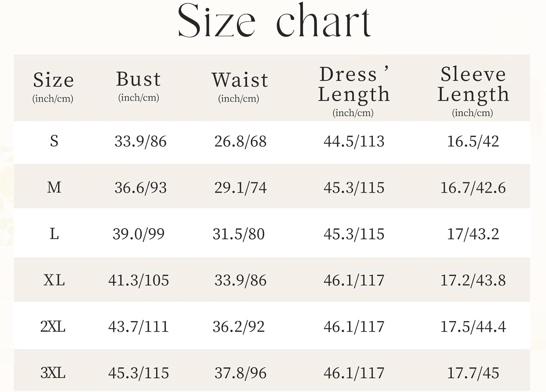546x392 pixels.
Task: Select the XL size row label
Action: pyautogui.click(x=54, y=280)
